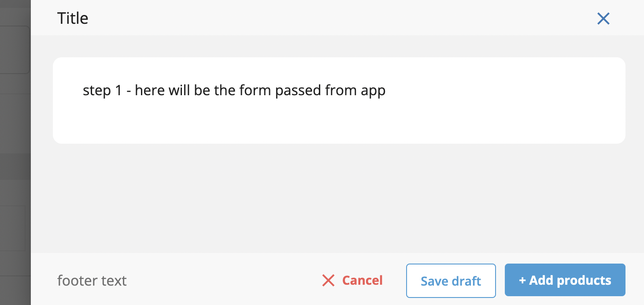Select the footer text placeholder
Screen dimensions: 644x305
pos(92,280)
